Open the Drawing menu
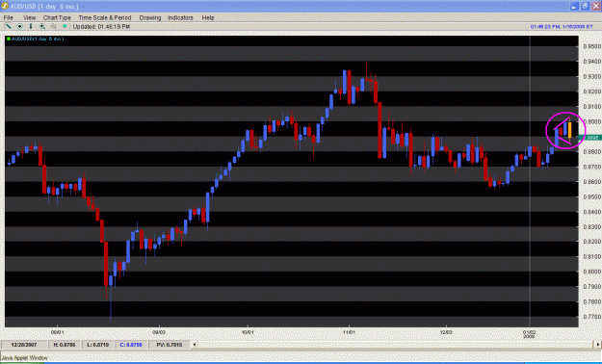This screenshot has width=602, height=364. point(150,17)
